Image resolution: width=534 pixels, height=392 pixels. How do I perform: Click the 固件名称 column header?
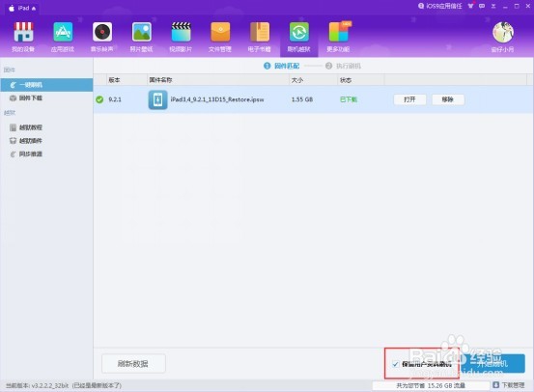[x=160, y=80]
